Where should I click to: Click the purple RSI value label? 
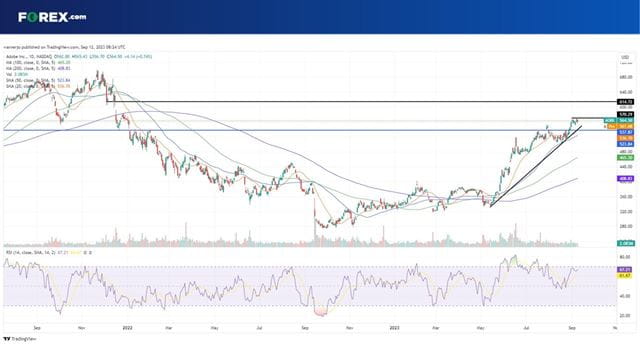click(625, 270)
